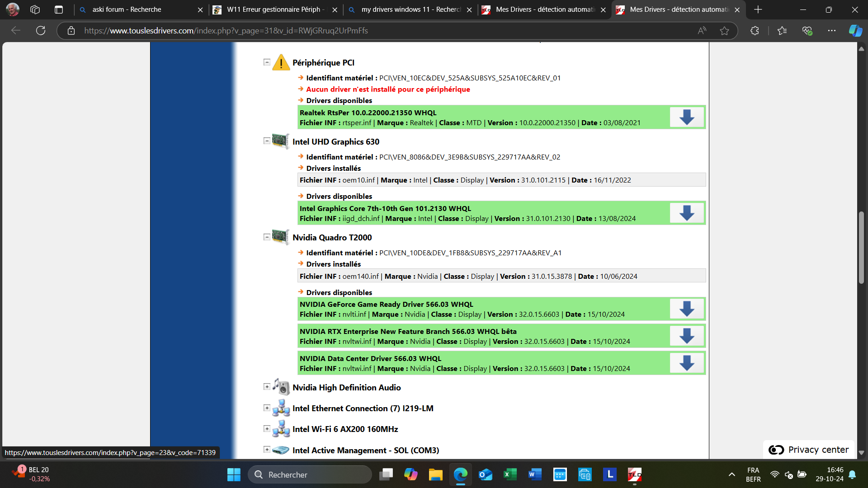Collapse the Nvidia Quadro T2000 section
The image size is (868, 488).
point(267,237)
